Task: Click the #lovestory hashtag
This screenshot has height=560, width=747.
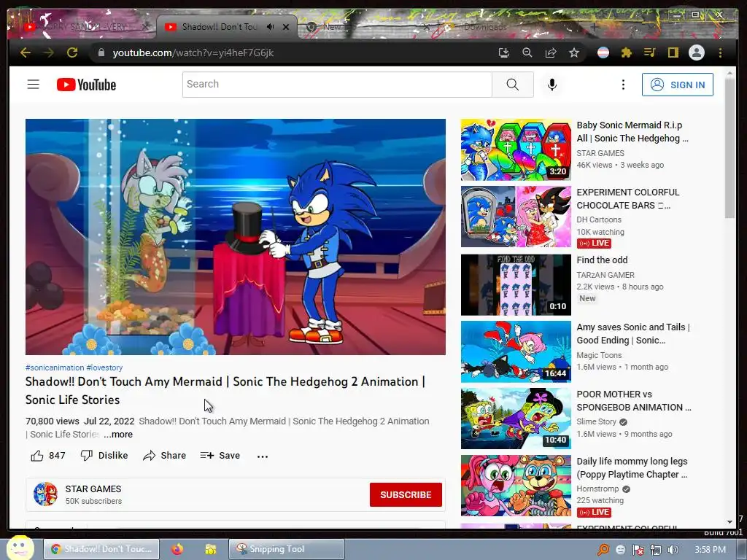Action: click(104, 367)
